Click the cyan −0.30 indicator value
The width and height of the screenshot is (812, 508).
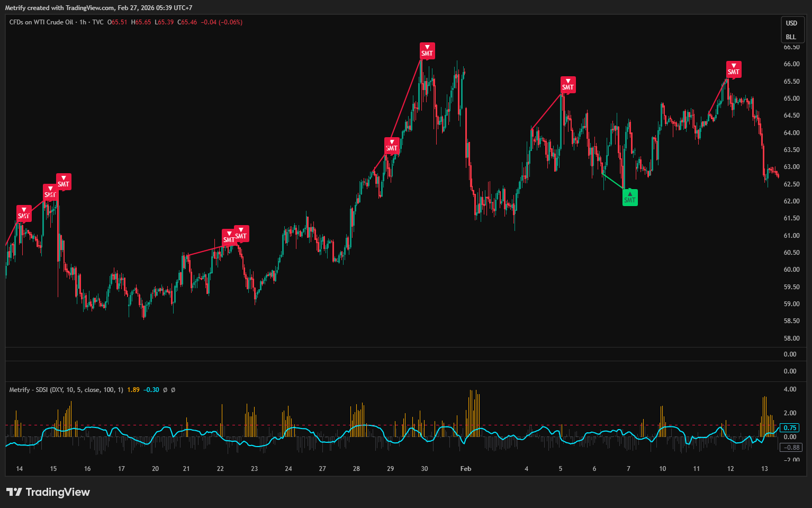coord(151,390)
